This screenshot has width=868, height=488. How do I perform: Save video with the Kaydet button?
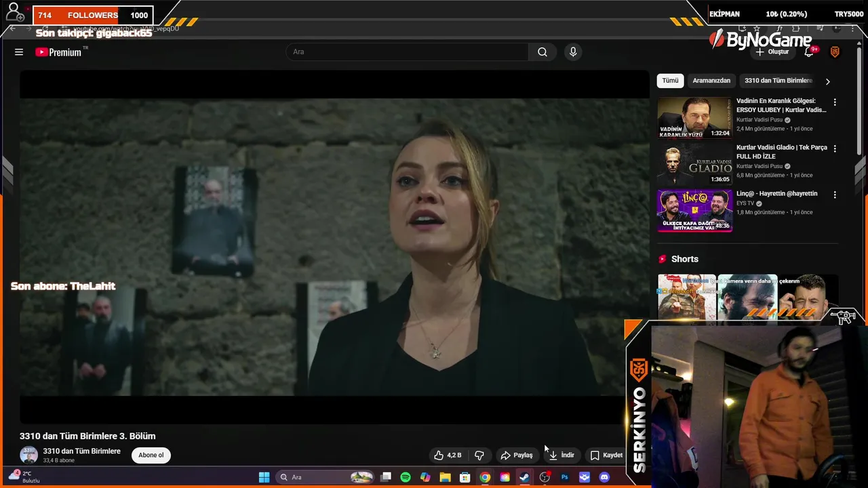coord(606,455)
